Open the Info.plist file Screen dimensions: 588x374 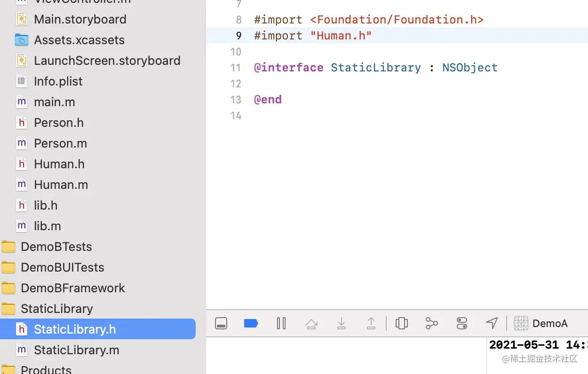[x=58, y=81]
